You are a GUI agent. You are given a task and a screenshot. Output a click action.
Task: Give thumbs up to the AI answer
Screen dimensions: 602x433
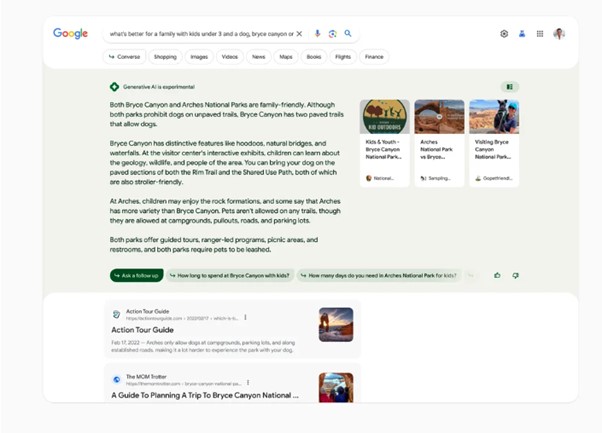[x=497, y=275]
